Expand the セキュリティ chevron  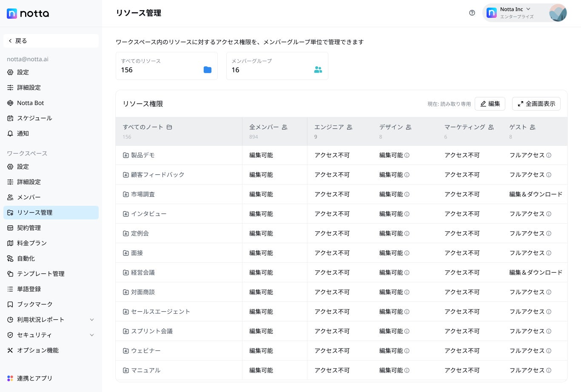click(x=92, y=335)
